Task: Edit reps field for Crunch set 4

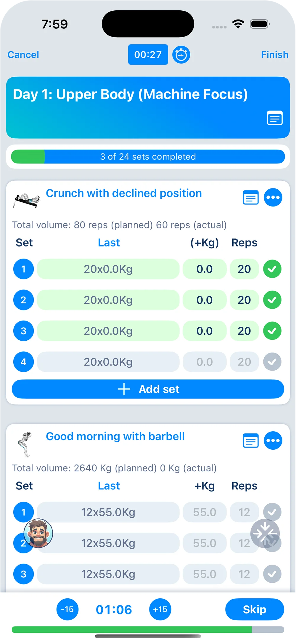Action: (244, 362)
